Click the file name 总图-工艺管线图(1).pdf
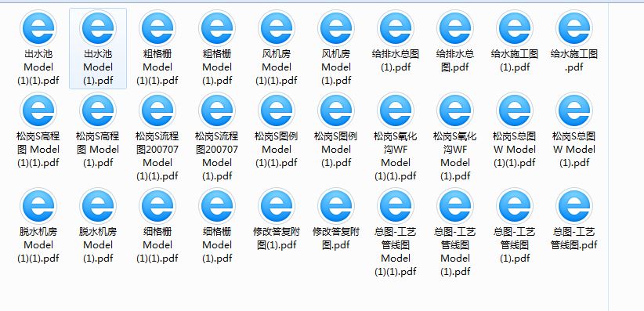This screenshot has width=644, height=311. (x=515, y=245)
